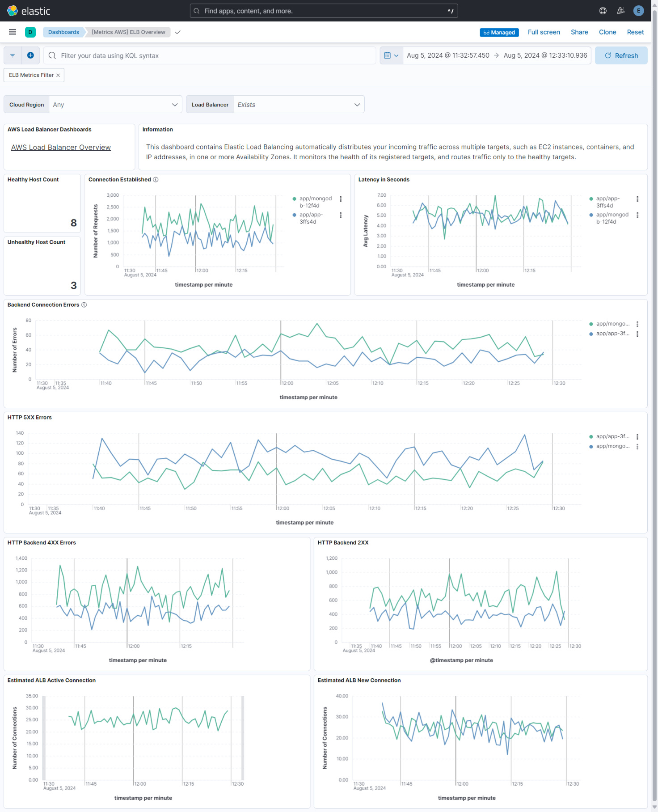Toggle app/mongodb-12f4d series in Connection Established legend

315,202
